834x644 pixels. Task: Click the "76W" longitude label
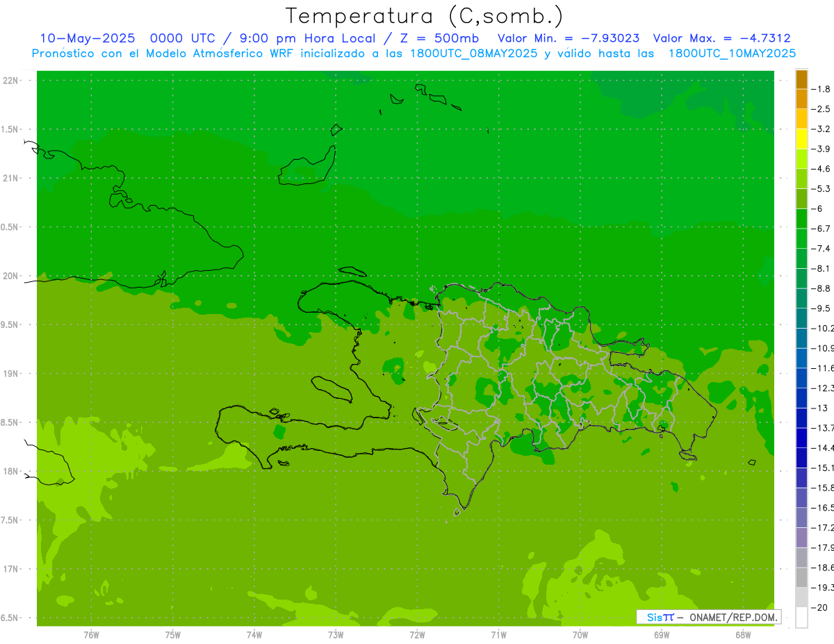point(91,635)
